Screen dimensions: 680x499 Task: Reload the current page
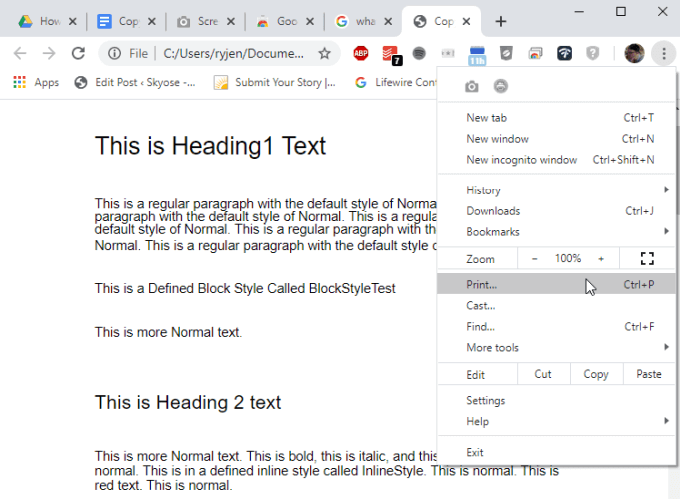[78, 53]
